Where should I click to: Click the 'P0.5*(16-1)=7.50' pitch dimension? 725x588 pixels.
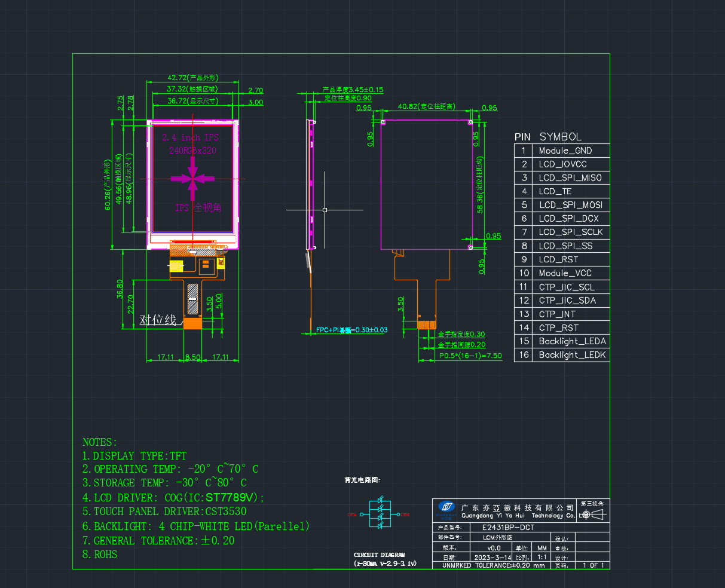(470, 356)
